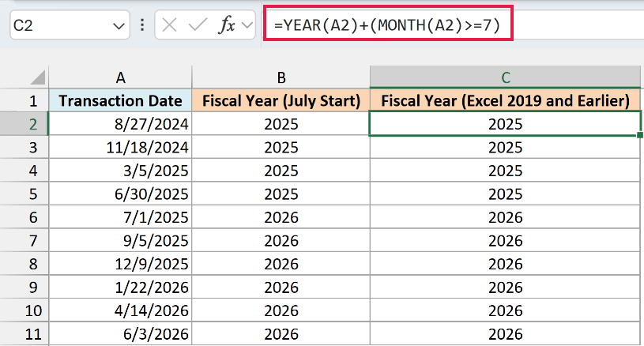This screenshot has height=346, width=644.
Task: Select the cell with date 12/9/2025
Action: pyautogui.click(x=120, y=264)
